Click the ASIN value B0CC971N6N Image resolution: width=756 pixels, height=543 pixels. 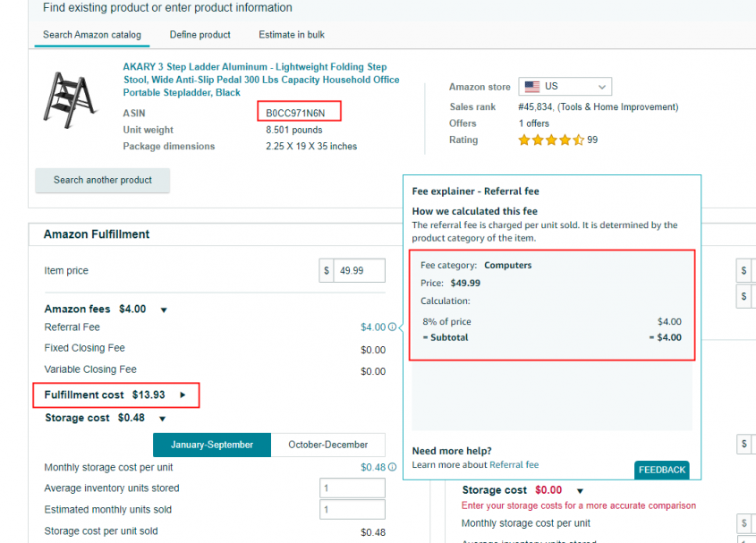(x=295, y=114)
